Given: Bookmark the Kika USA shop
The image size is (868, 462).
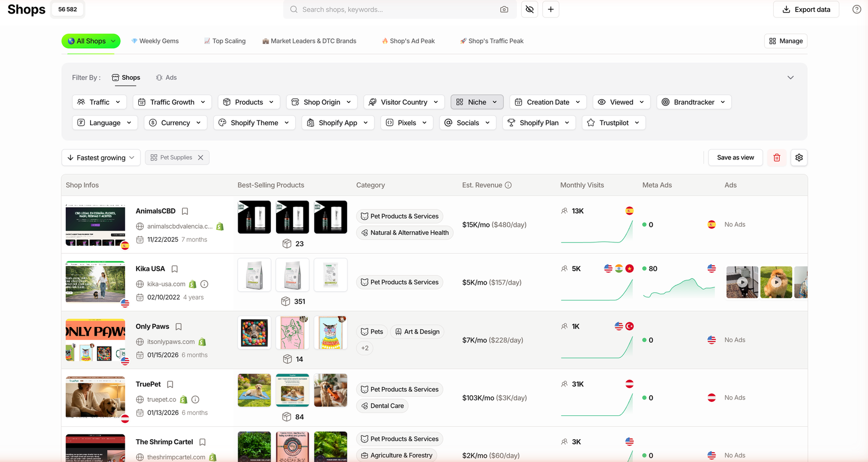Looking at the screenshot, I should [x=175, y=269].
